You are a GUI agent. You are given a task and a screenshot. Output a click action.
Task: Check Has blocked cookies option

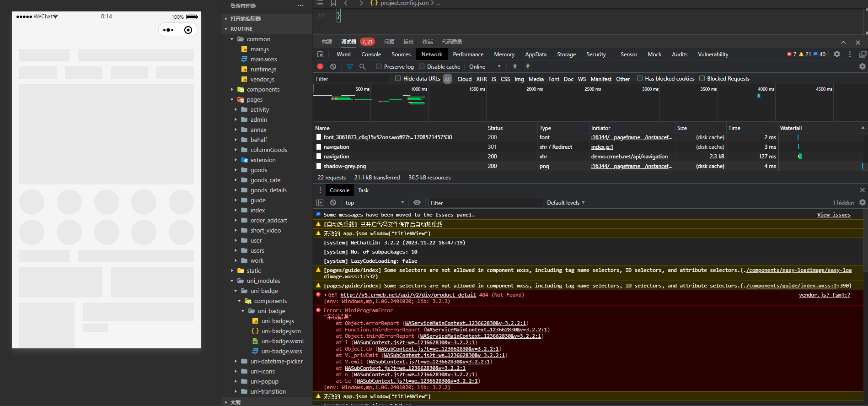tap(640, 78)
